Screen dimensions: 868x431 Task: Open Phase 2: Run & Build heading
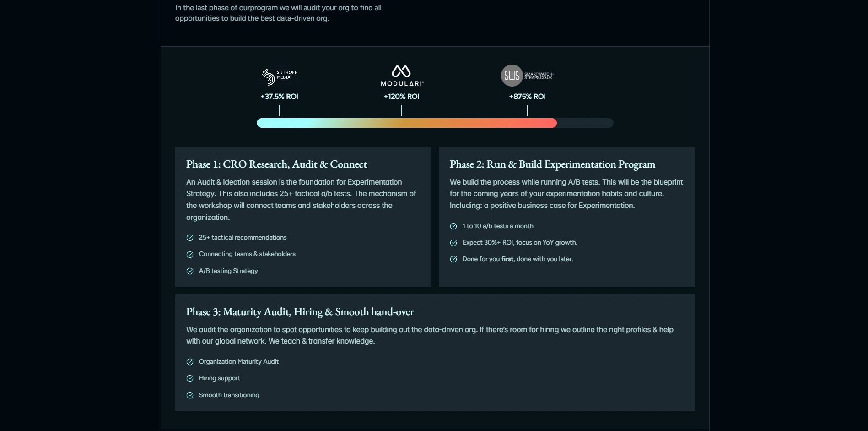point(552,164)
